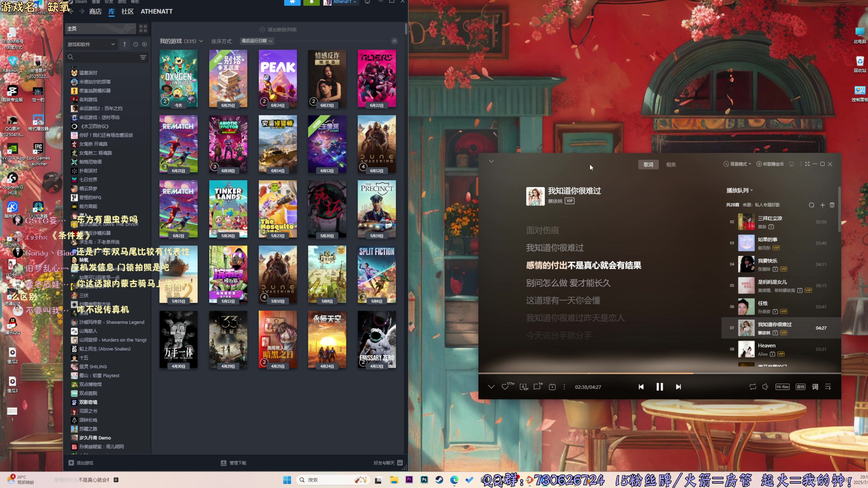Skip to next track
Image resolution: width=868 pixels, height=488 pixels.
[678, 387]
